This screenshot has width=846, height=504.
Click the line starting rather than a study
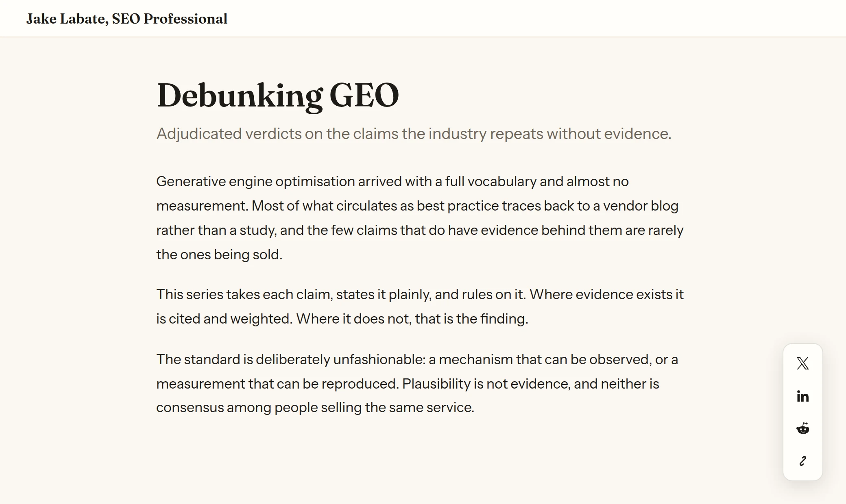click(420, 230)
